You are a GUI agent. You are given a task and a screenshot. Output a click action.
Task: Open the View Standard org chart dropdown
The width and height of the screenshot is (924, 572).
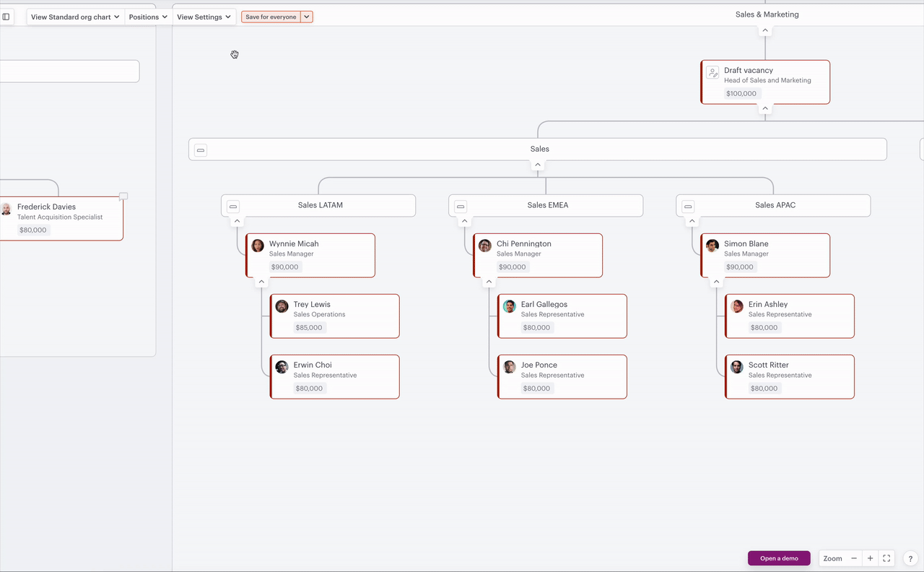coord(74,16)
